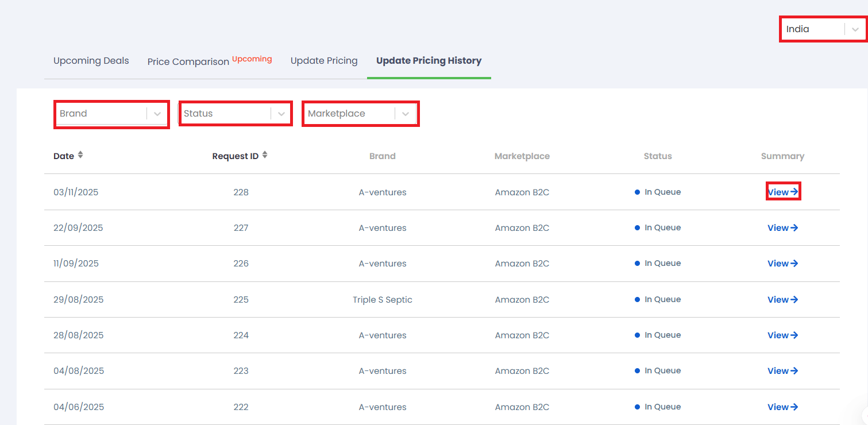Select the Update Pricing History tab
The height and width of the screenshot is (425, 868).
coord(429,61)
